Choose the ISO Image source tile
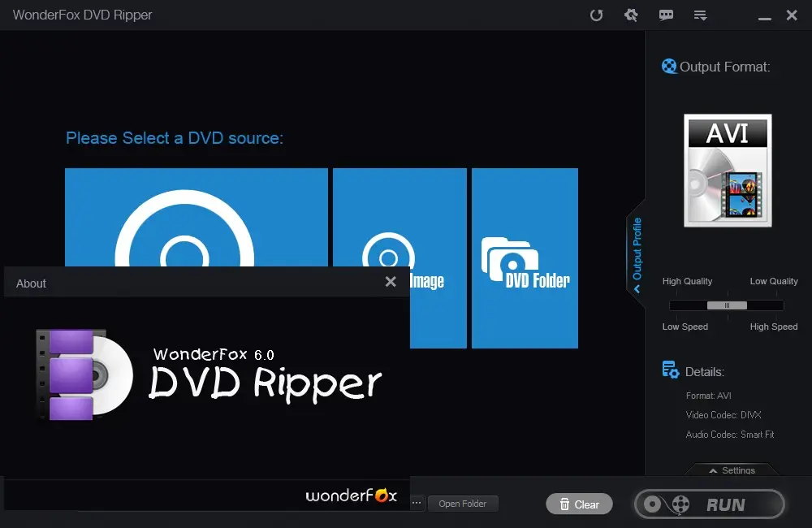This screenshot has height=528, width=812. pos(400,258)
